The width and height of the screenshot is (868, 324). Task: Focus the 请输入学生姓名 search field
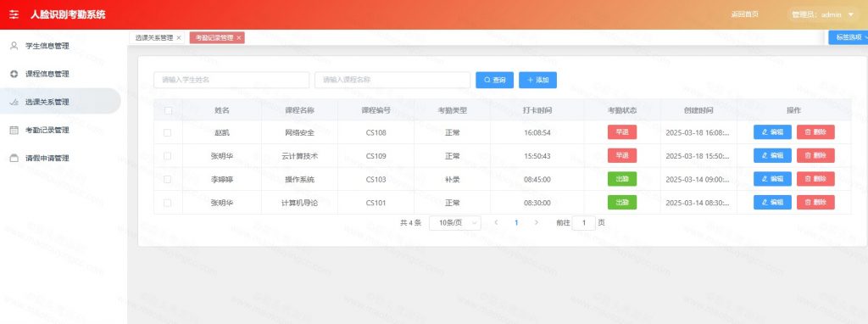point(231,80)
